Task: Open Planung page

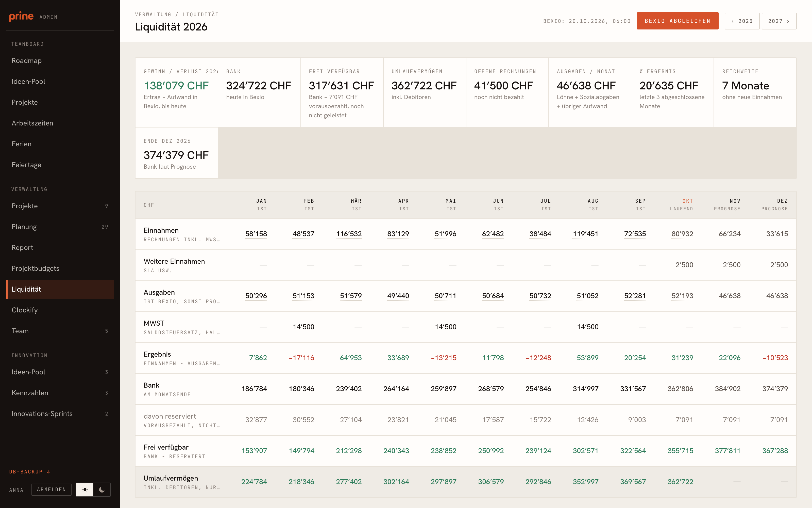Action: [x=60, y=227]
